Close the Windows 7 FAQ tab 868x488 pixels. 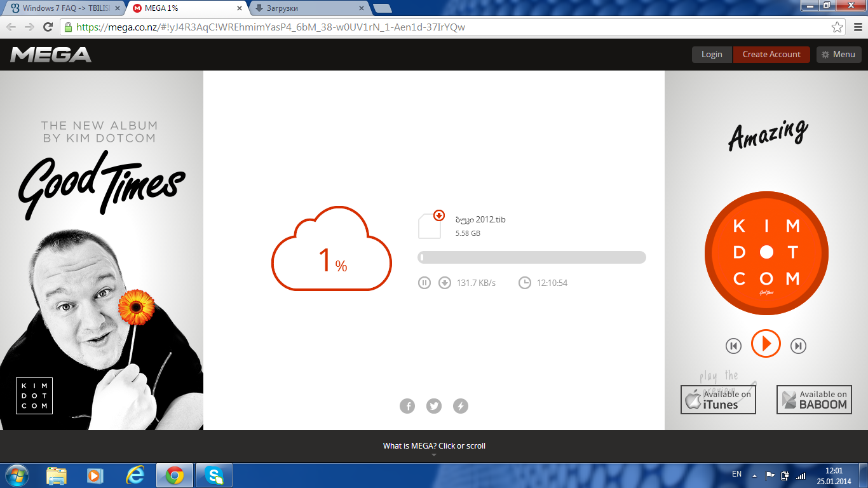pos(117,9)
